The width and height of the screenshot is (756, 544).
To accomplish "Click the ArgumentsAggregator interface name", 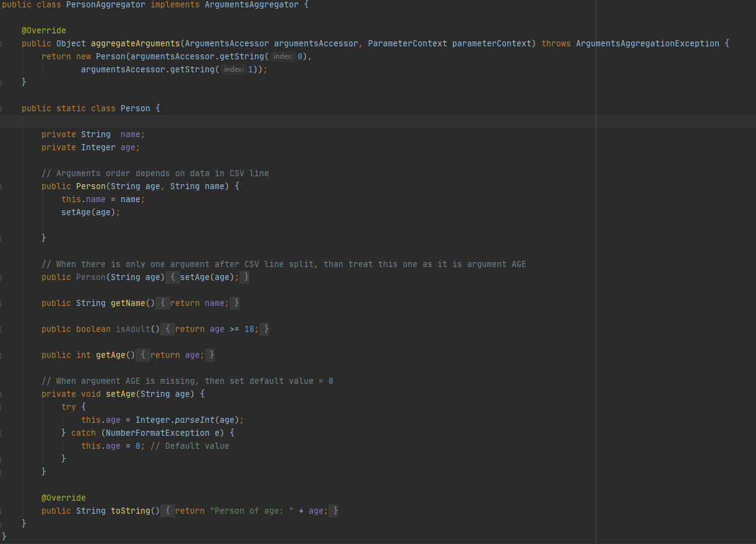I will [254, 4].
